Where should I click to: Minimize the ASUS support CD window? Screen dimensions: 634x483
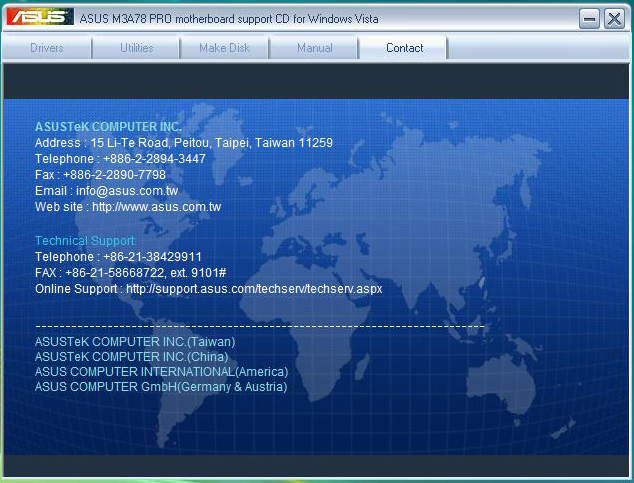pyautogui.click(x=589, y=19)
